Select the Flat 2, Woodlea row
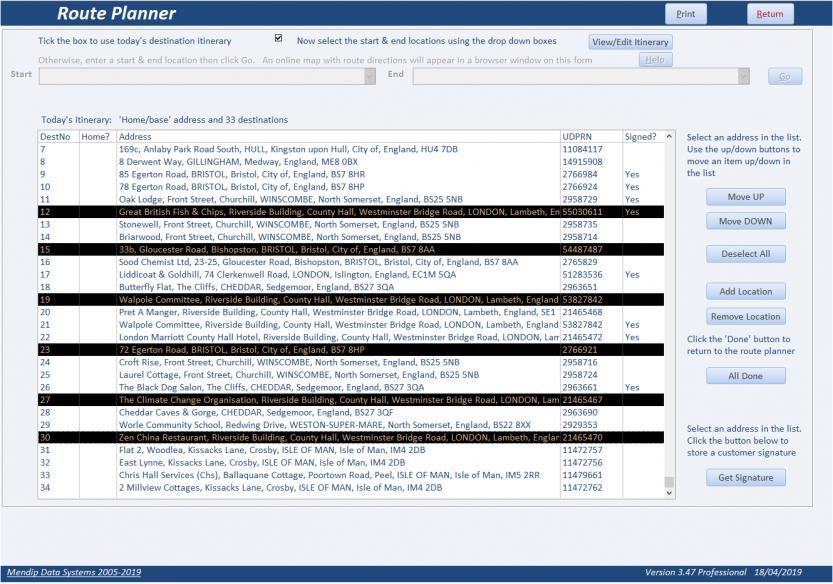 coord(351,450)
